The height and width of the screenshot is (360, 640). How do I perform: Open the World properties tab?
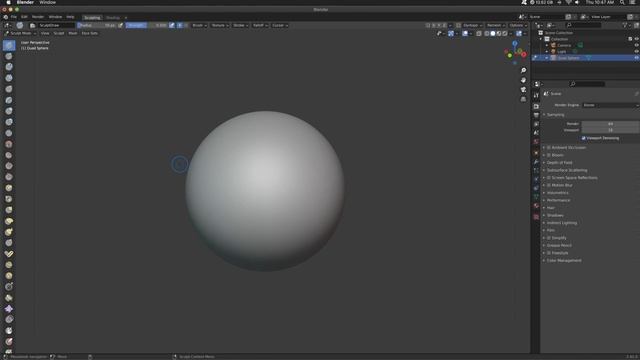pos(536,142)
